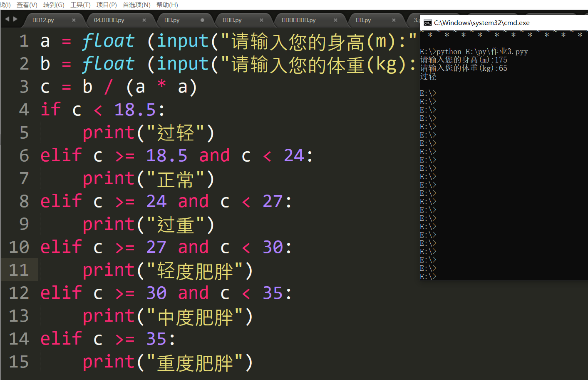The width and height of the screenshot is (588, 380).
Task: Click the number 35 at the end of line 12
Action: click(x=273, y=293)
